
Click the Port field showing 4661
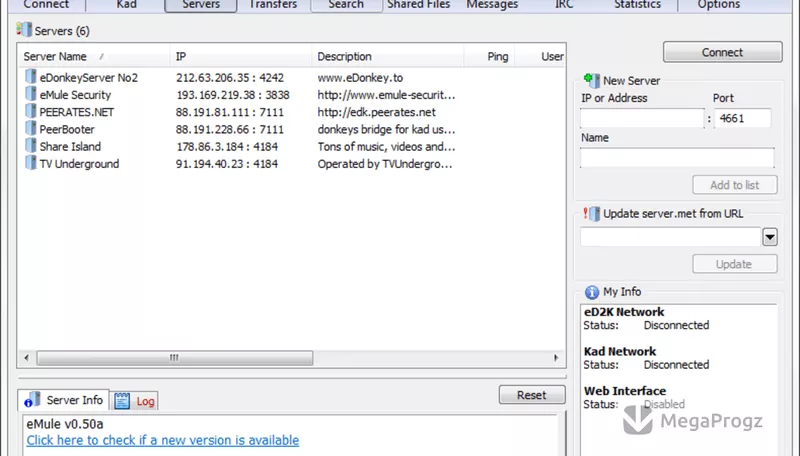[x=742, y=118]
